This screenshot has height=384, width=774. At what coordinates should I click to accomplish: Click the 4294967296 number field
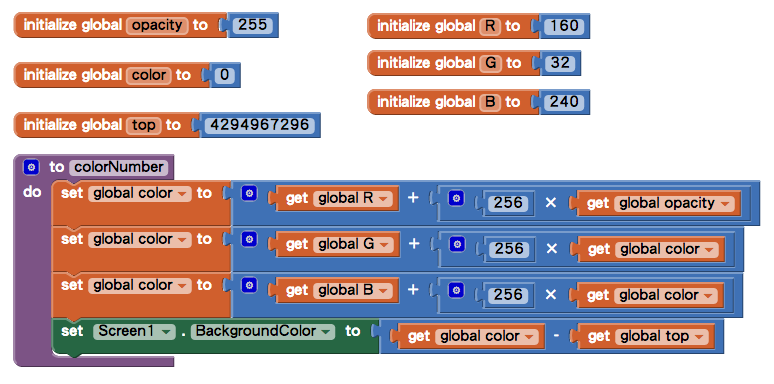[259, 125]
